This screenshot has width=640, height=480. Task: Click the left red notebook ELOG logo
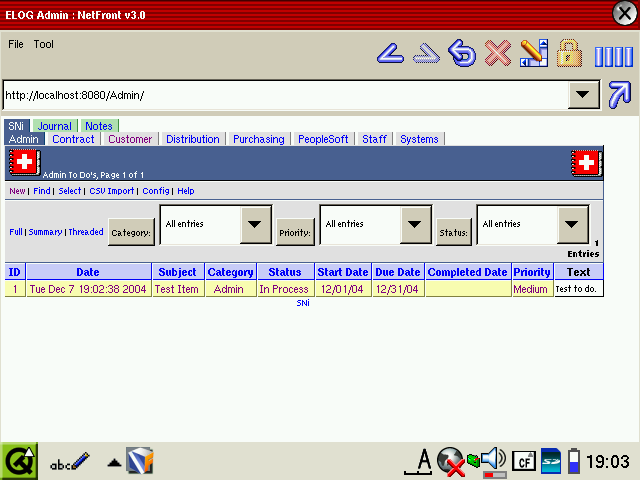point(24,162)
